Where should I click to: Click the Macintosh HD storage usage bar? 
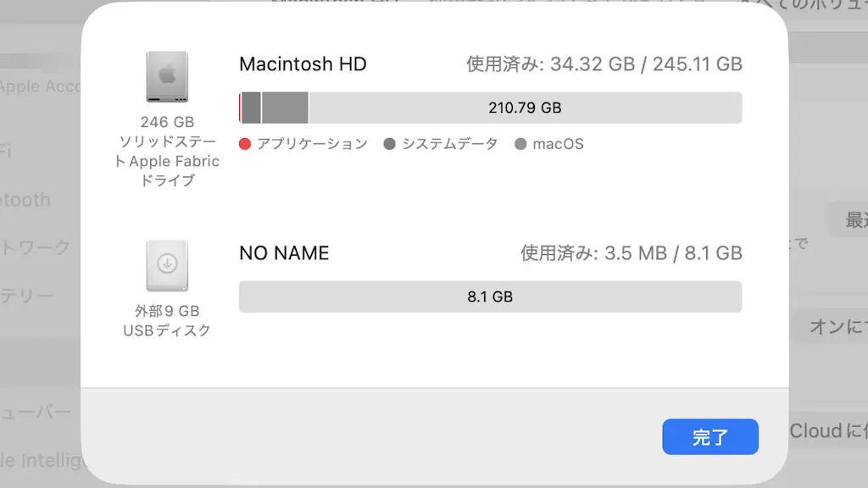point(490,108)
